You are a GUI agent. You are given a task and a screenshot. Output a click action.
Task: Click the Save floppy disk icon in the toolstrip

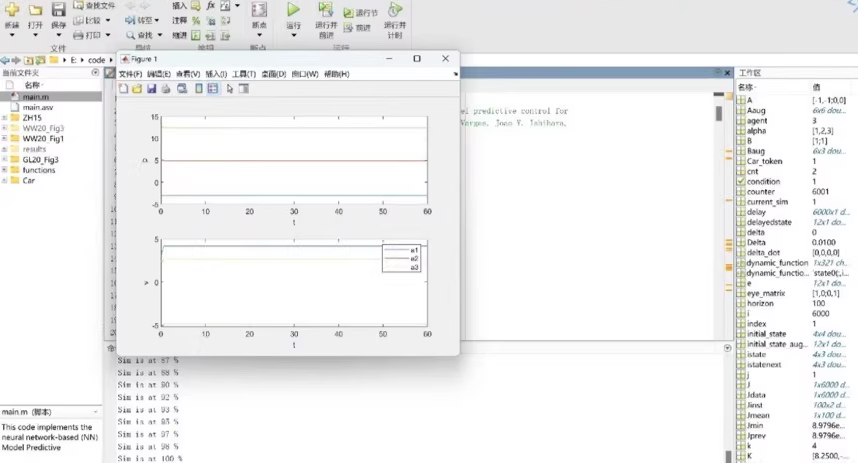point(59,9)
